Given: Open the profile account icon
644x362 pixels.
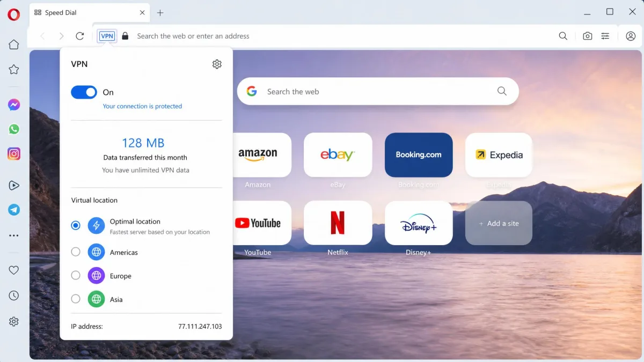Looking at the screenshot, I should click(x=631, y=36).
